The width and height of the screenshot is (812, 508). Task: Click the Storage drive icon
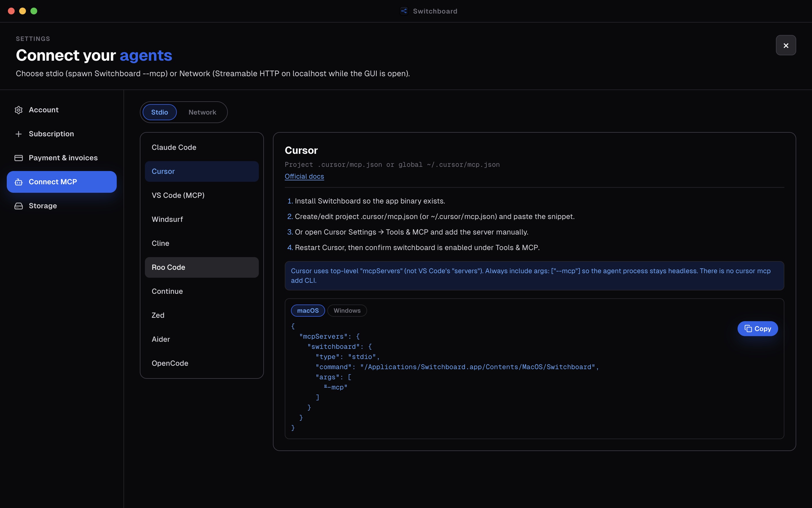[x=18, y=206]
